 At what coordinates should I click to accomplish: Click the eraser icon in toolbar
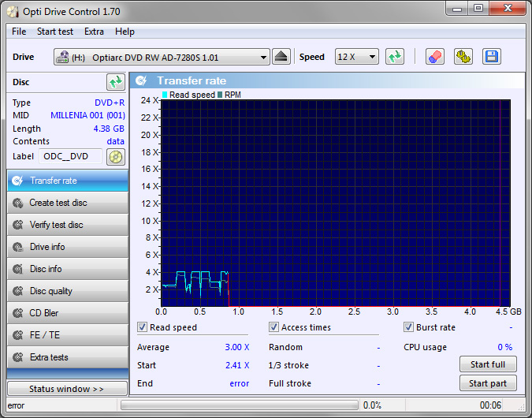435,57
